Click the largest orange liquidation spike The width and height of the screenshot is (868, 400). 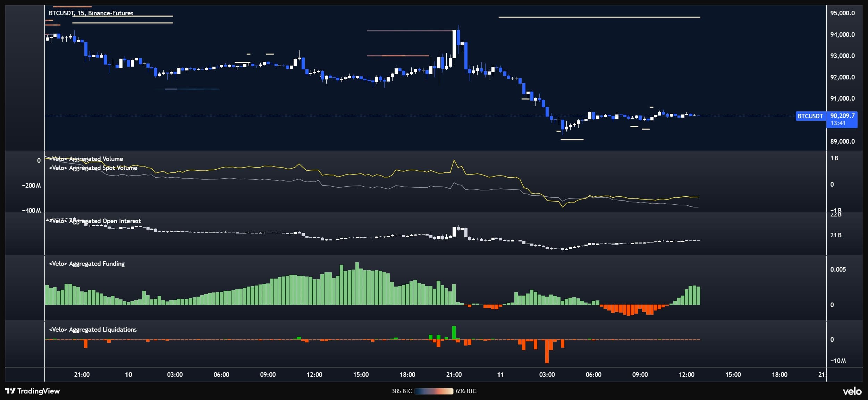(x=547, y=351)
